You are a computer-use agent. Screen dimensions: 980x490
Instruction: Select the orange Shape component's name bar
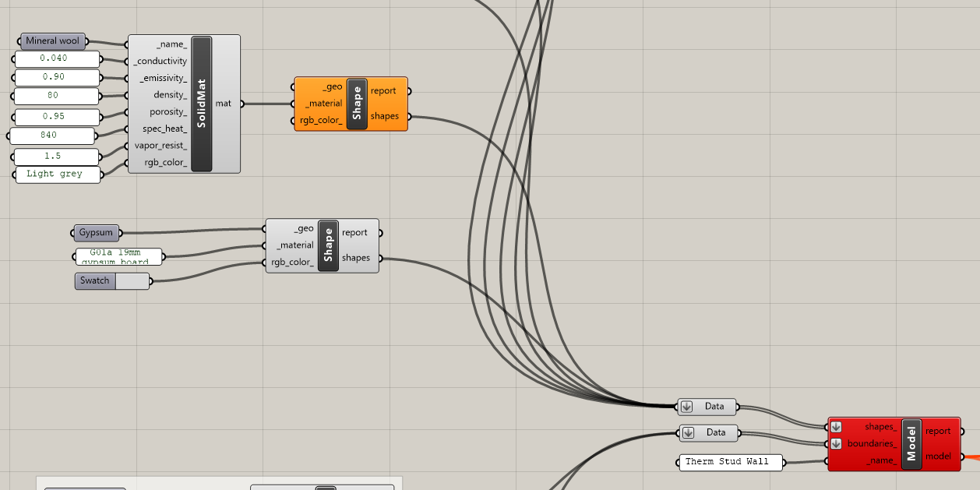357,104
